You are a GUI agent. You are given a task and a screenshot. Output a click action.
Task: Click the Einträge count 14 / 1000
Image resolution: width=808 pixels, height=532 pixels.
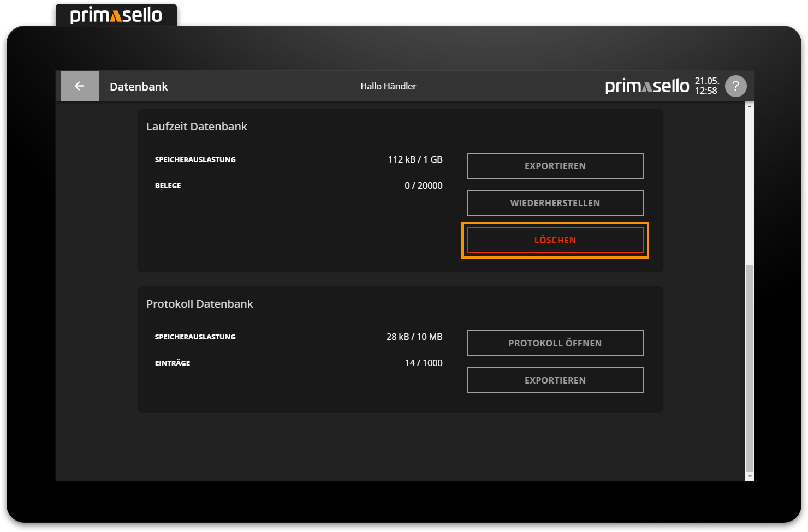(x=423, y=363)
